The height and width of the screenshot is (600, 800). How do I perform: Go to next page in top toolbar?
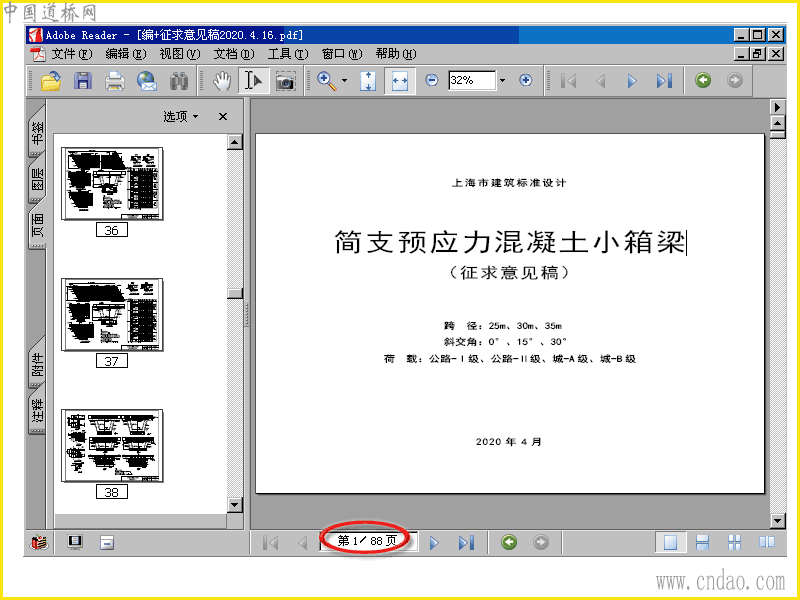[x=632, y=81]
